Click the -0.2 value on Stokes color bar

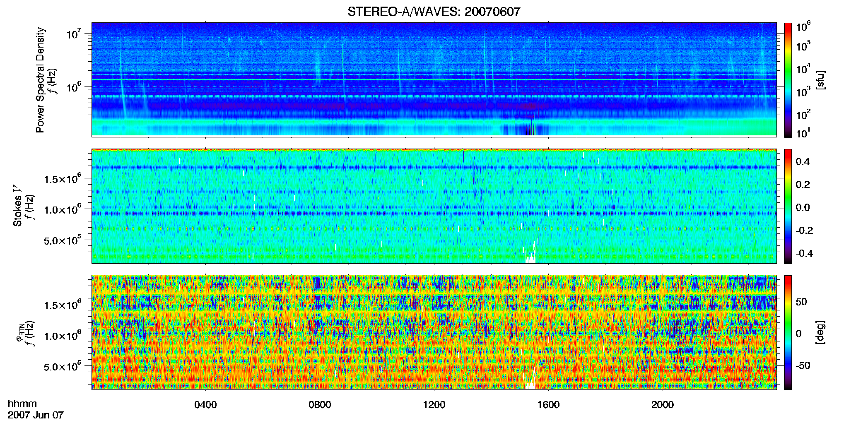pos(804,231)
